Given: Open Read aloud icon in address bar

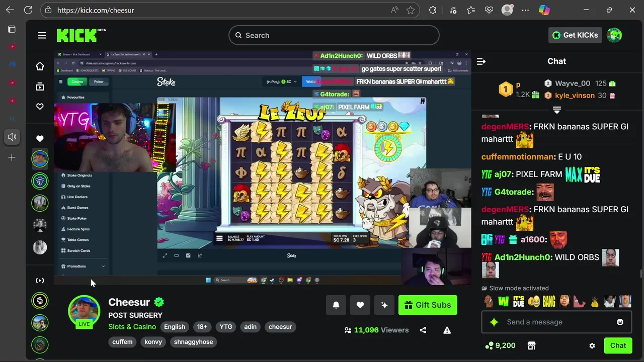Looking at the screenshot, I should click(x=394, y=10).
